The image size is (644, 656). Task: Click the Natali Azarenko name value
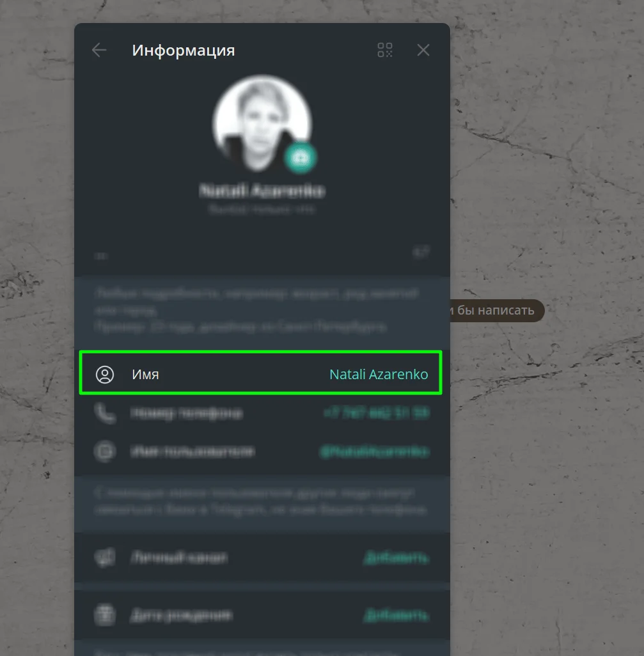(x=379, y=374)
